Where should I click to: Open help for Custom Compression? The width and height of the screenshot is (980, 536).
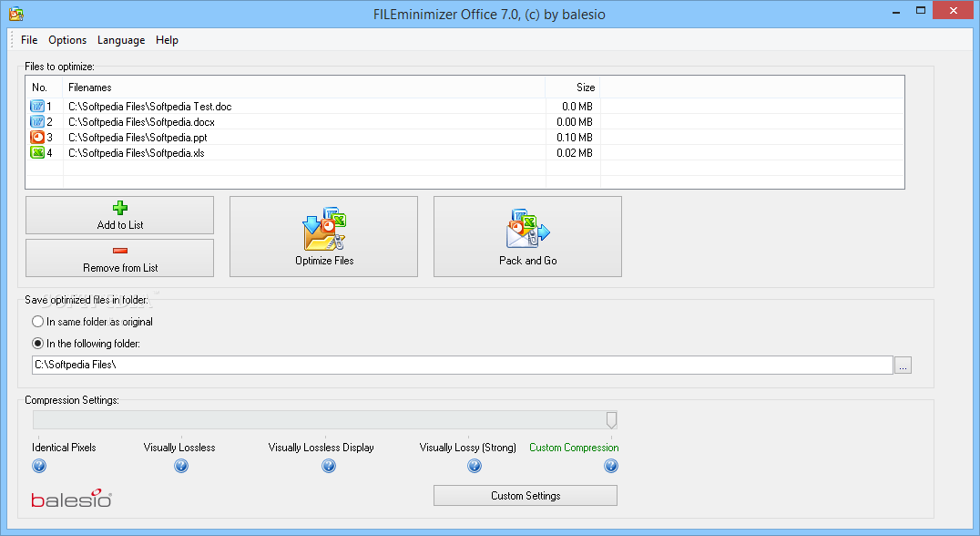pyautogui.click(x=611, y=466)
